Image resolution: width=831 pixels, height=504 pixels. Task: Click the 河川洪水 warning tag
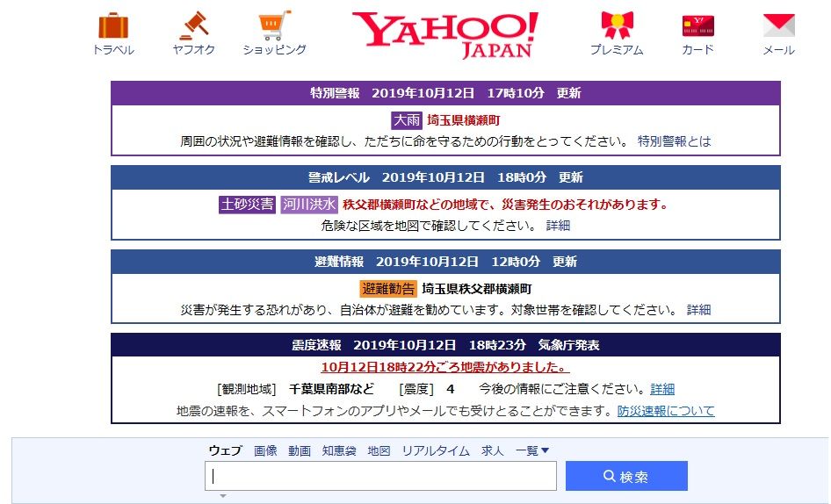(x=309, y=205)
